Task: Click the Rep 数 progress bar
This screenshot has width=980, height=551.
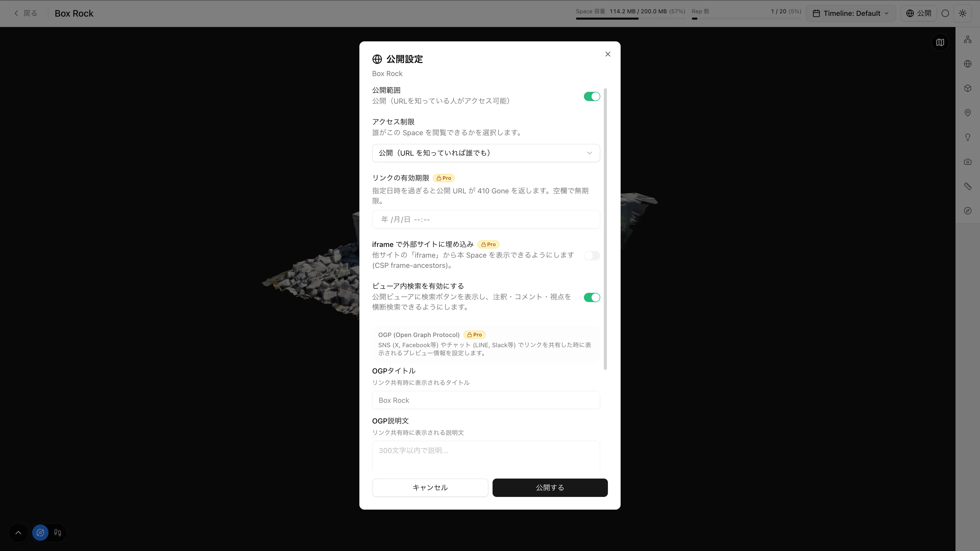Action: [x=746, y=19]
